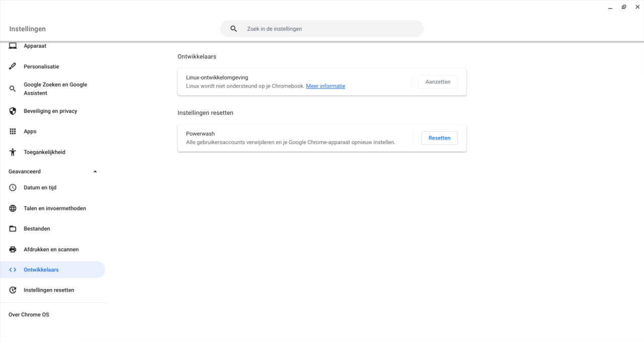This screenshot has width=644, height=342.
Task: Switch to Instellingen resetten in the sidebar
Action: (x=49, y=290)
